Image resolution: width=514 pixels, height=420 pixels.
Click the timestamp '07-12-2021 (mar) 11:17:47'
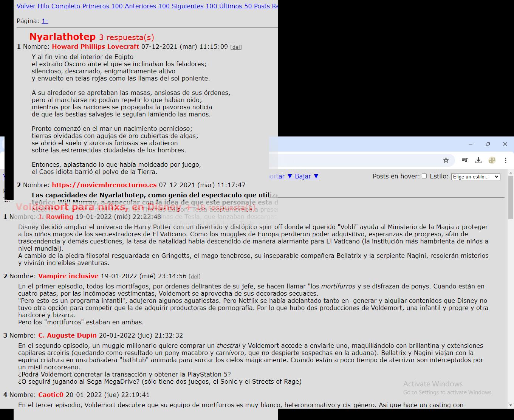coord(202,185)
